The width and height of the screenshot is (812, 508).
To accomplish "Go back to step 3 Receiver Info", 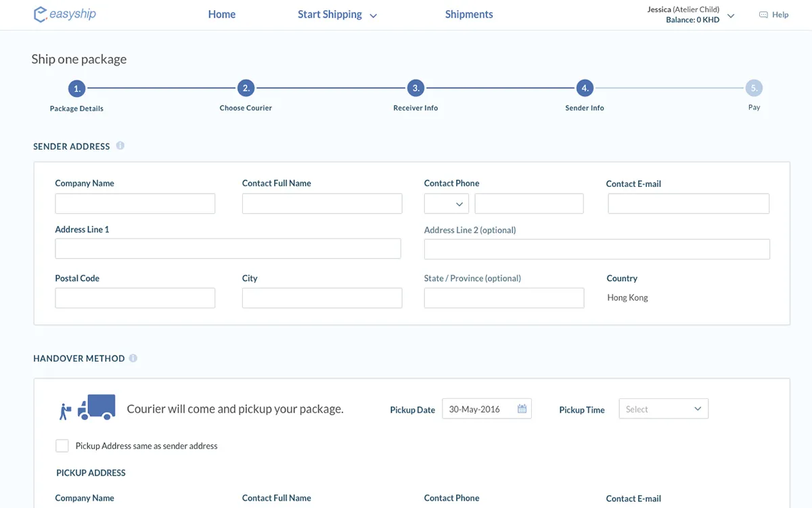I will point(415,88).
